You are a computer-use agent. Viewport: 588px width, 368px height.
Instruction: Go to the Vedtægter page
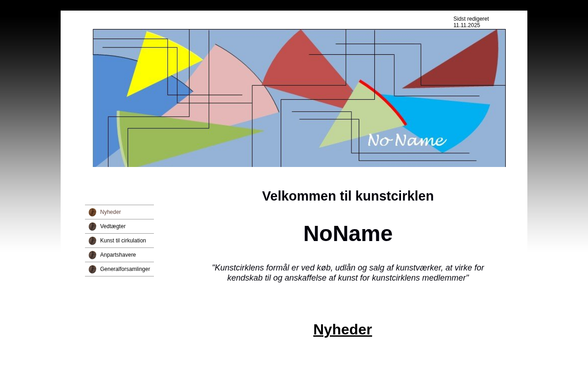pos(119,226)
